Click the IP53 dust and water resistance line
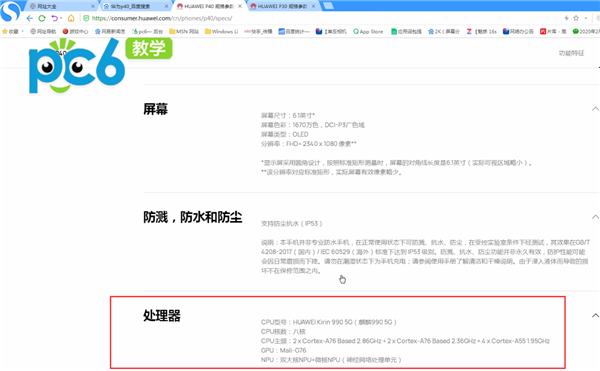The image size is (600, 371). pyautogui.click(x=292, y=223)
